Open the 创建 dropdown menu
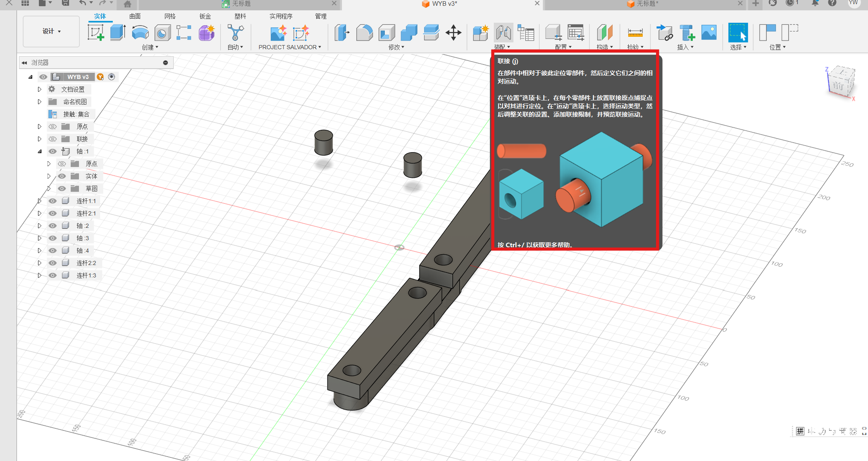Screen dimensions: 868x461 [150, 47]
